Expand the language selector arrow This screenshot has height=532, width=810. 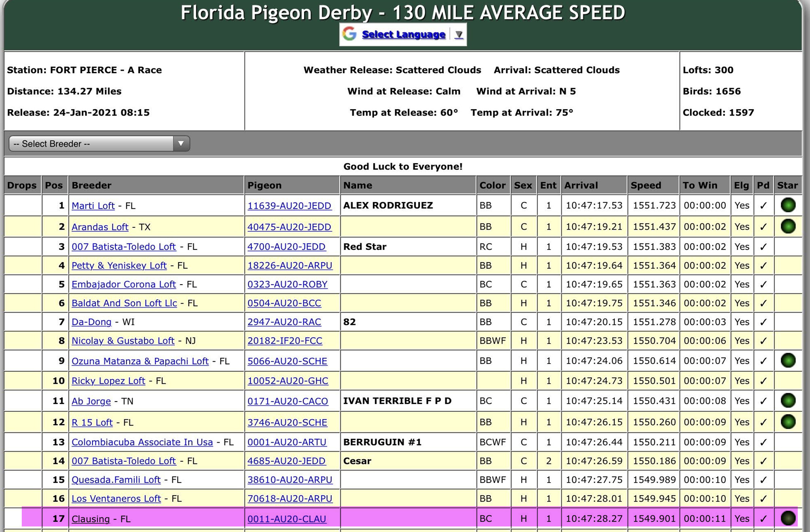pyautogui.click(x=458, y=35)
